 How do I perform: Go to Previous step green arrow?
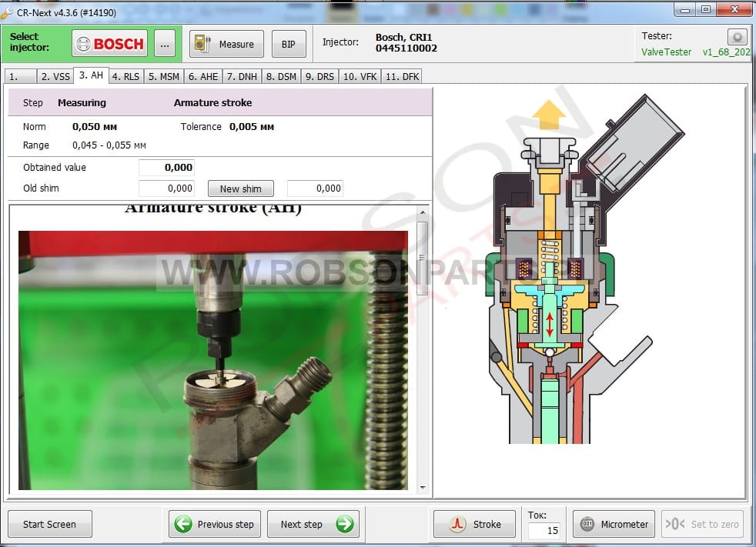click(215, 524)
